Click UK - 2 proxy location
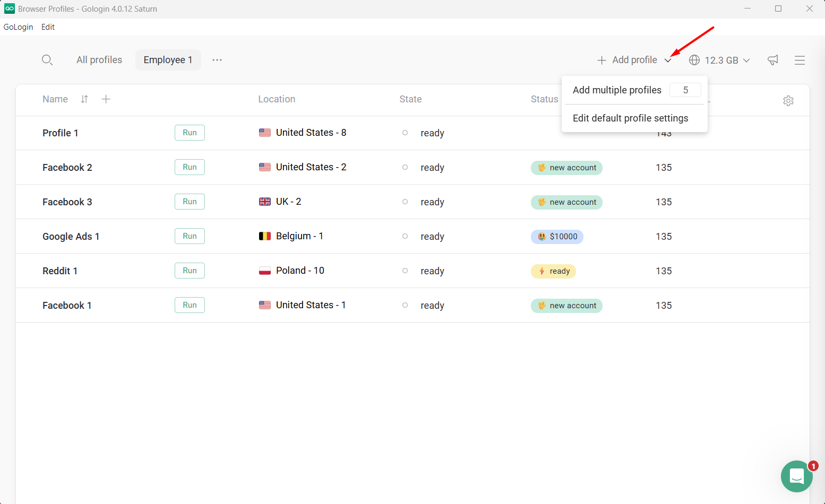The height and width of the screenshot is (504, 825). [289, 202]
